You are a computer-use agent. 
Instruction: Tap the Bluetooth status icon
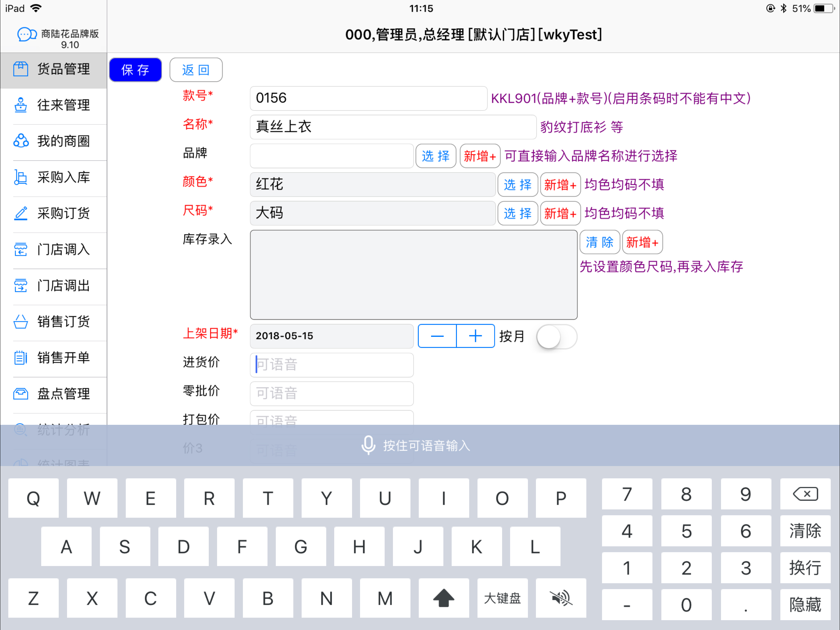pos(783,8)
